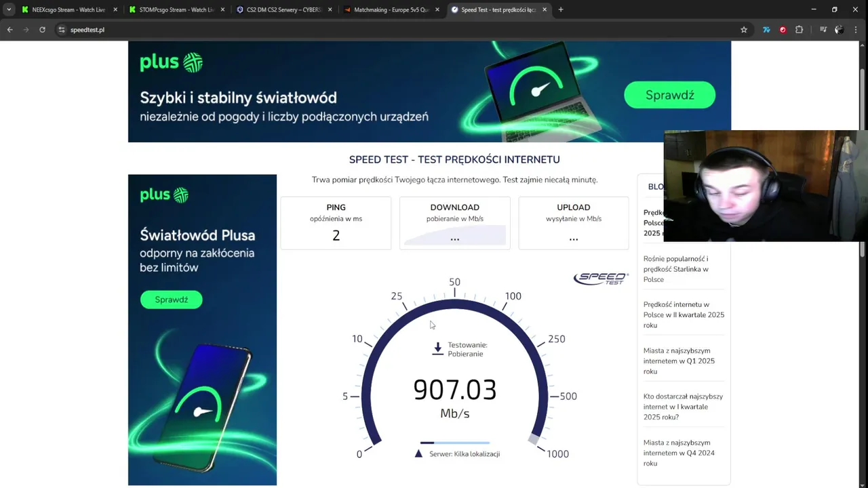Click the 907.03 speed reading
The height and width of the screenshot is (488, 868).
[454, 390]
